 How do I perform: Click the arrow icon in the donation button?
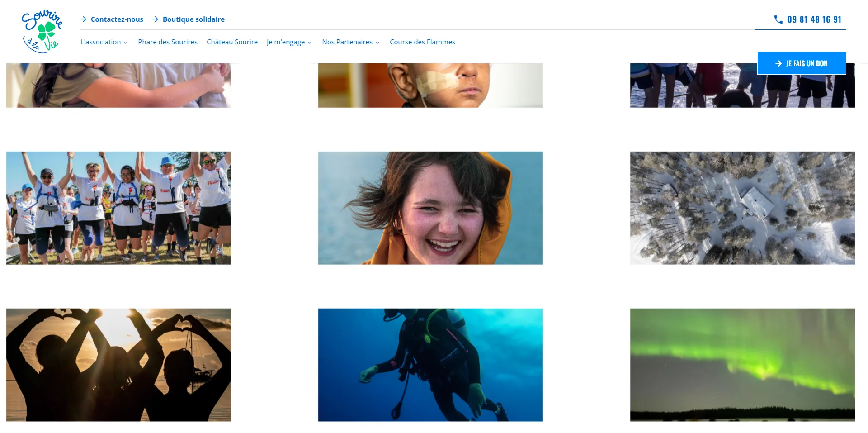778,63
